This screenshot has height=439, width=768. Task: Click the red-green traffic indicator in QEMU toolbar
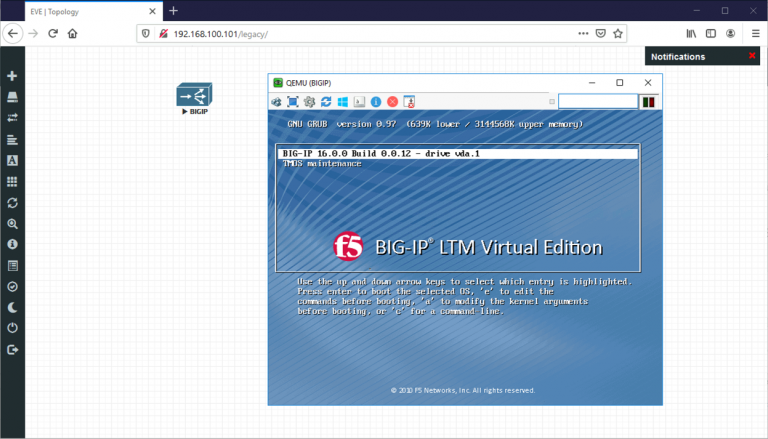(648, 102)
